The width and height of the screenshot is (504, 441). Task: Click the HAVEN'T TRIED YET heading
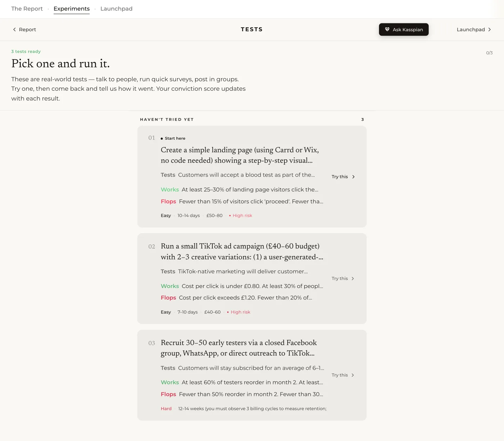pyautogui.click(x=167, y=120)
